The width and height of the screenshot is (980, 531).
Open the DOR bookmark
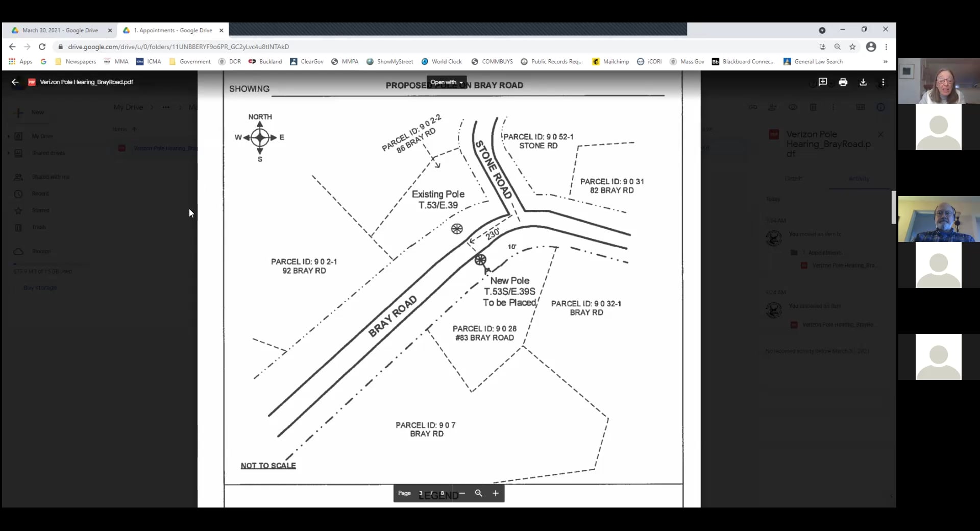230,61
